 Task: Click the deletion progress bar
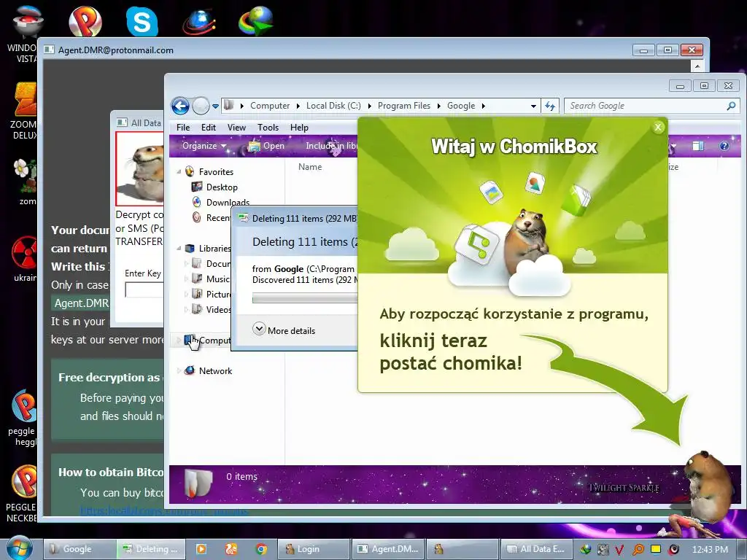tap(305, 298)
